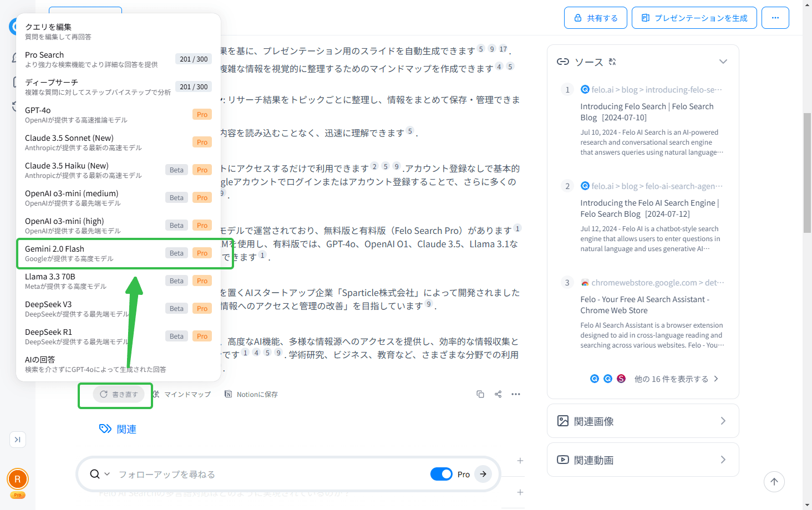812x510 pixels.
Task: Collapse the ソース panel chevron
Action: tap(723, 62)
